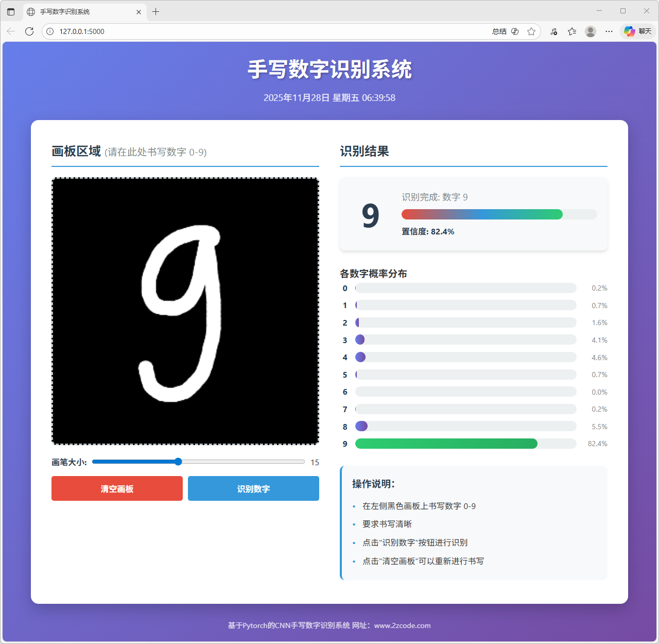Open the tab actions menu icon
Screen dimensions: 659x644
pos(11,11)
